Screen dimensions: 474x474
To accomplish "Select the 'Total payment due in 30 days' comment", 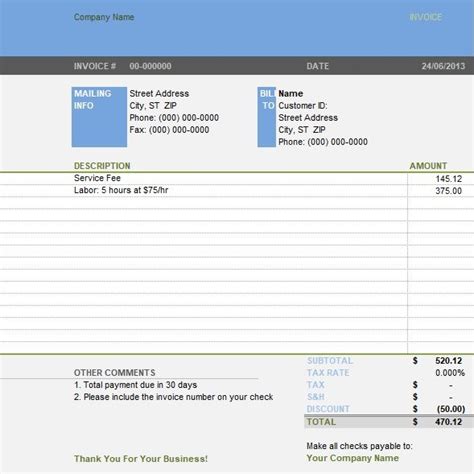I will coord(135,385).
